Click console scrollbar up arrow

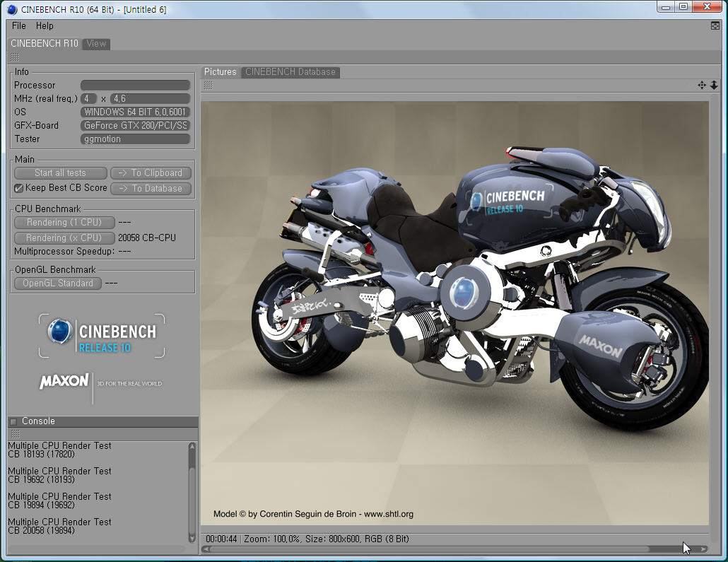tap(192, 446)
